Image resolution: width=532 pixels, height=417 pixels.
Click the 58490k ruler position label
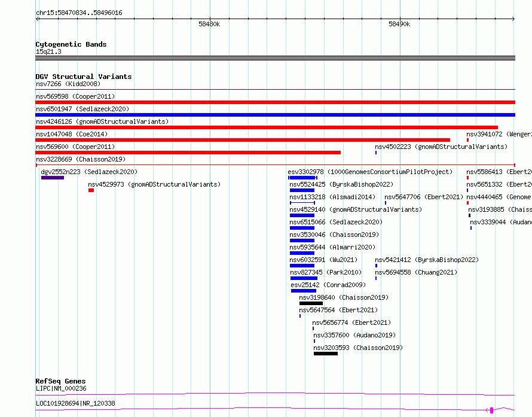[x=399, y=24]
